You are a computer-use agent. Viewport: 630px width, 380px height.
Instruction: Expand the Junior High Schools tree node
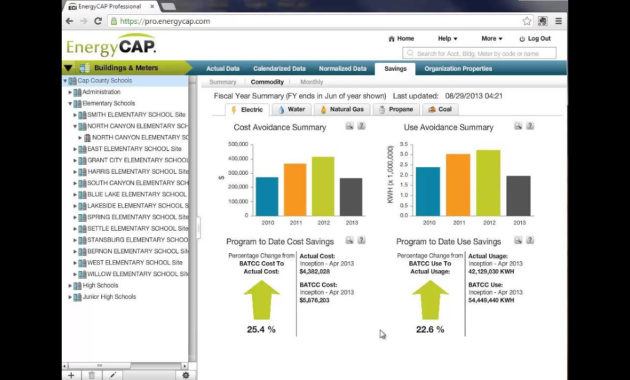point(70,297)
